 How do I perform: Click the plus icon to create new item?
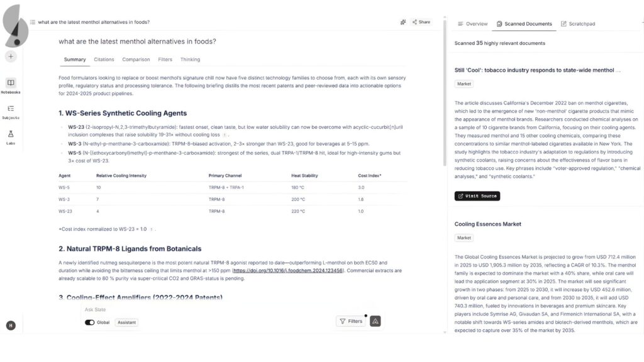click(x=10, y=56)
